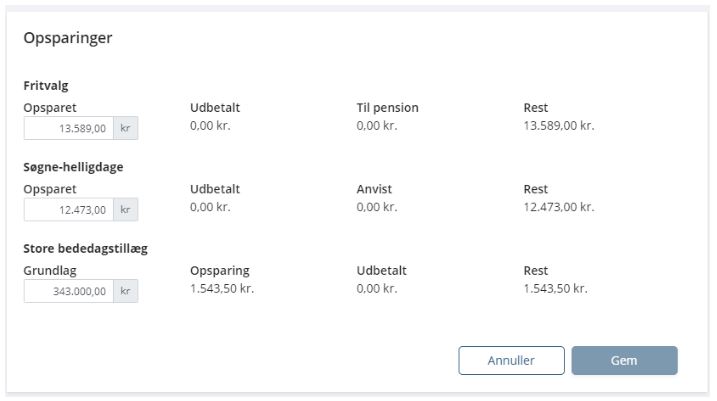Click the Fritvalg section heading
The height and width of the screenshot is (401, 717).
tap(46, 86)
